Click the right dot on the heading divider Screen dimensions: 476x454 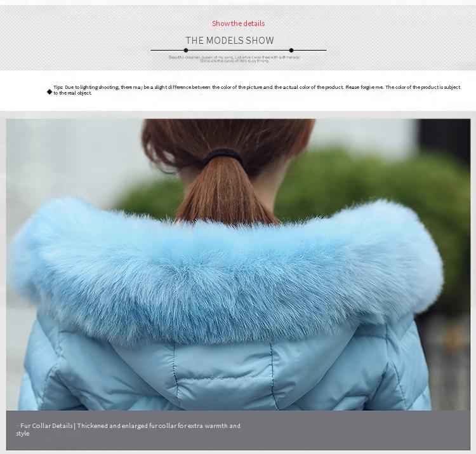(291, 50)
